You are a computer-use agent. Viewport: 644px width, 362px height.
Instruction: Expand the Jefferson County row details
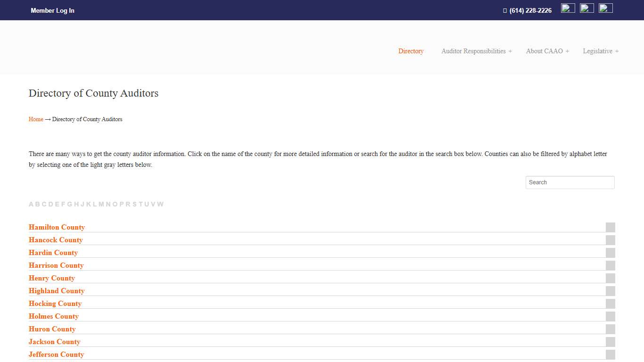pos(610,354)
